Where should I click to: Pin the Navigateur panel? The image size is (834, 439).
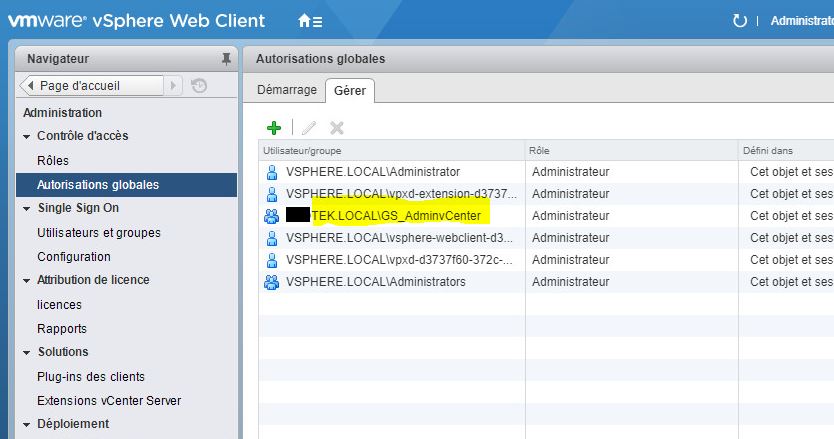(x=226, y=59)
